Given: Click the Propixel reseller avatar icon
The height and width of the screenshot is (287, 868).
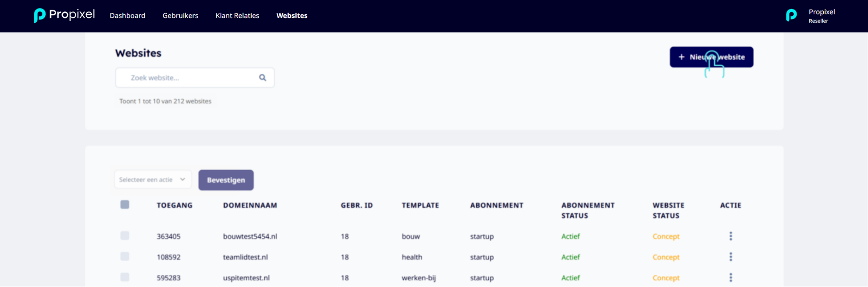Looking at the screenshot, I should [x=791, y=15].
